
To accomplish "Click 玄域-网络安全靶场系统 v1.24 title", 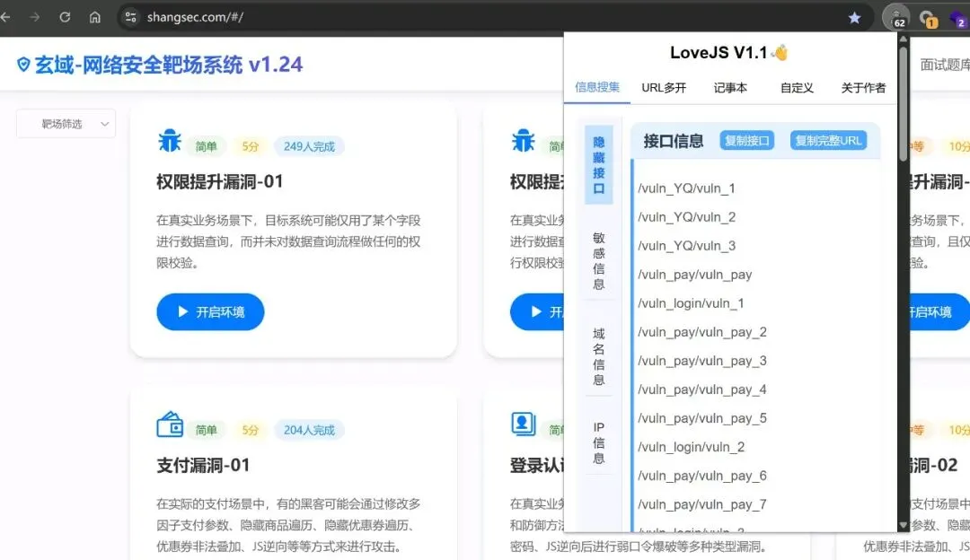I will click(169, 65).
